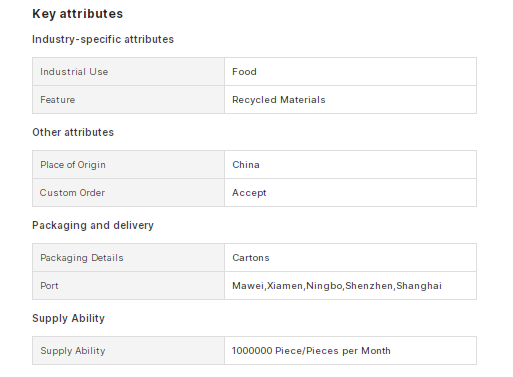Click the Key attributes heading
513x377 pixels.
pyautogui.click(x=77, y=14)
